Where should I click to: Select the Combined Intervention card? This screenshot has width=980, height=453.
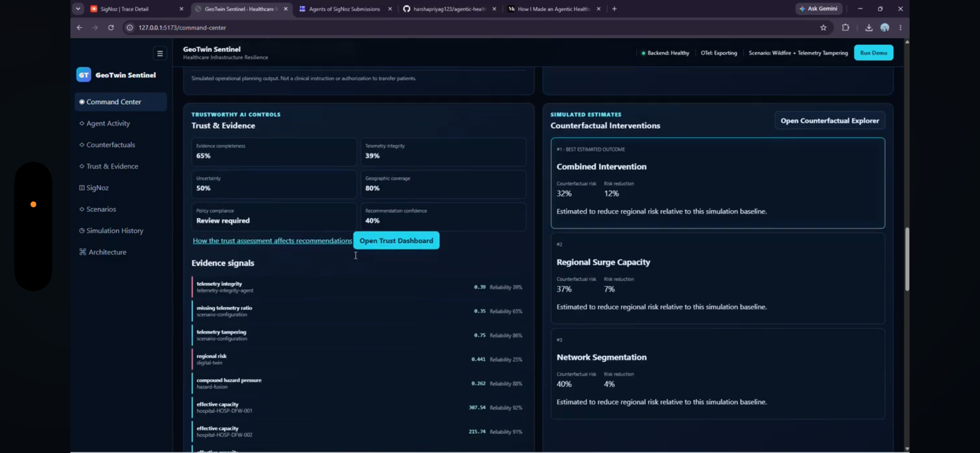click(718, 183)
